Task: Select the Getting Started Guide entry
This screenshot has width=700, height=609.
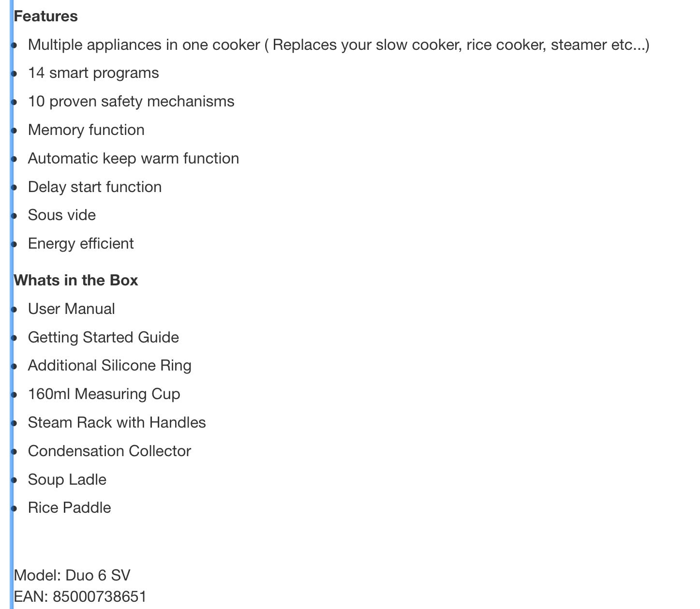Action: [x=104, y=338]
